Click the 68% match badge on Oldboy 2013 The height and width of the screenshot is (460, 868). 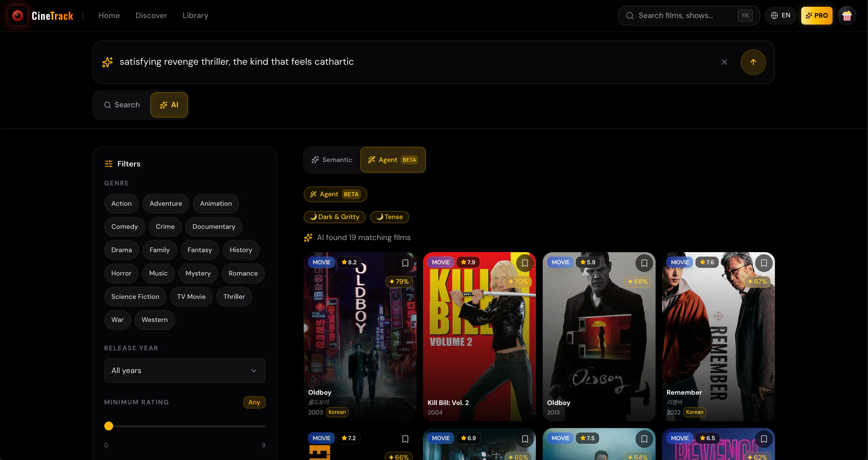point(638,282)
